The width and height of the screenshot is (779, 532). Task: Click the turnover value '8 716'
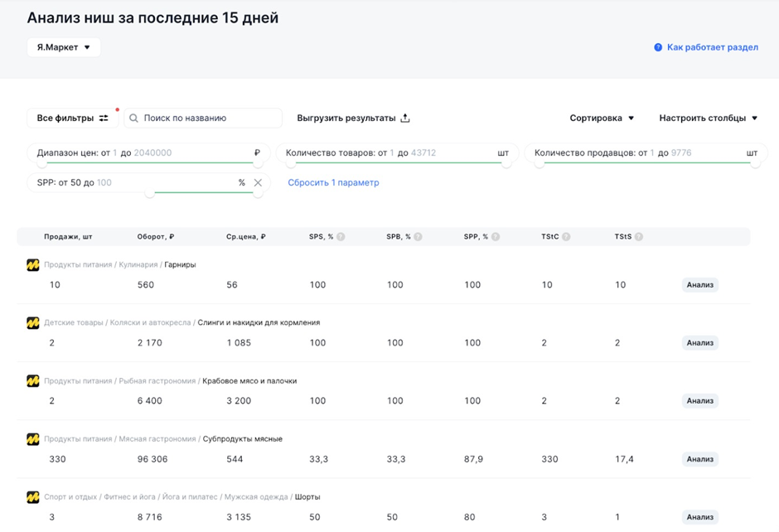(x=149, y=517)
